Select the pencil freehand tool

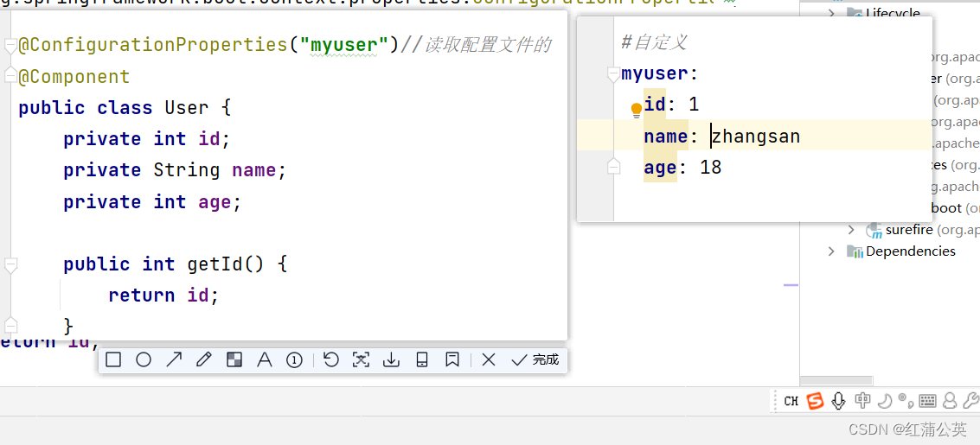(204, 359)
